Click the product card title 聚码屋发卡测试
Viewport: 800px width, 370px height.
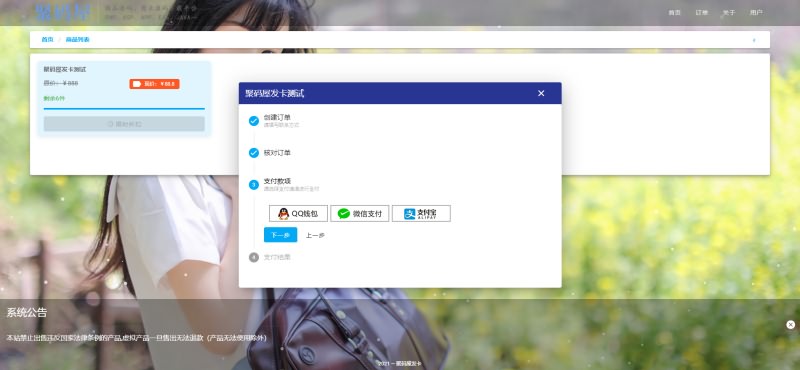pyautogui.click(x=65, y=69)
